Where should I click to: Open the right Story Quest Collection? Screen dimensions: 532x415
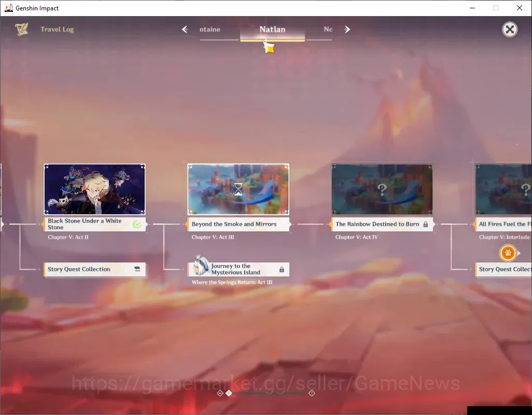[x=503, y=269]
